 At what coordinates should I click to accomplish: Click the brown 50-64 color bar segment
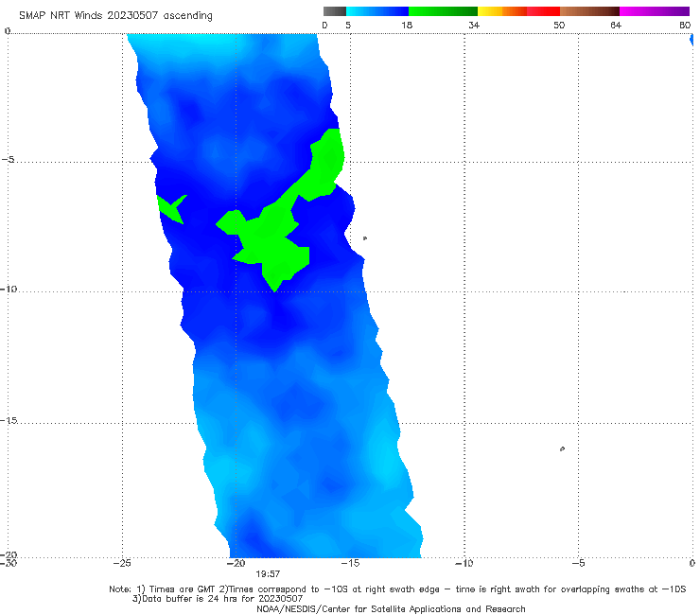click(x=589, y=11)
